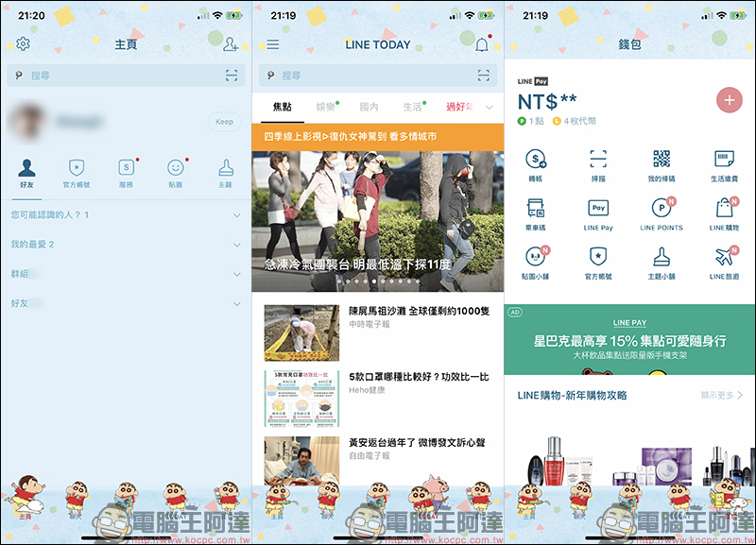
Task: Expand the 我的最愛 2 section
Action: [126, 245]
